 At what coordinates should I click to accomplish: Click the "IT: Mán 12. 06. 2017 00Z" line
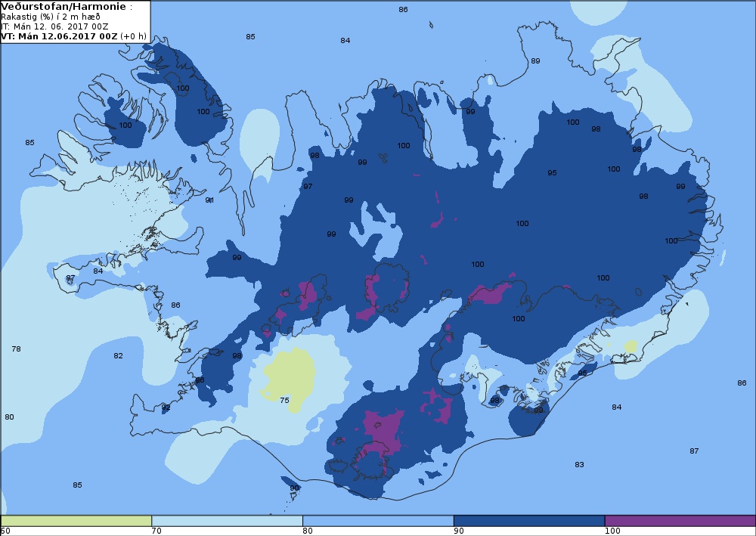[54, 26]
